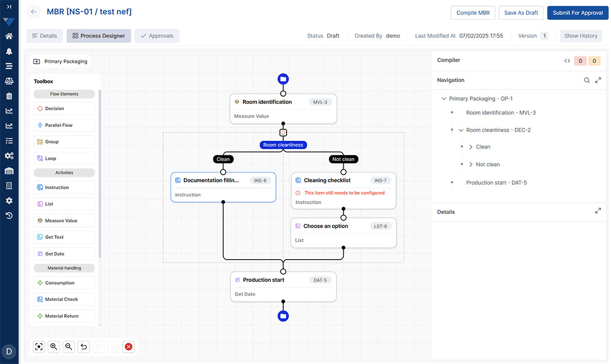611x364 pixels.
Task: Maximize the Navigation panel
Action: [598, 80]
